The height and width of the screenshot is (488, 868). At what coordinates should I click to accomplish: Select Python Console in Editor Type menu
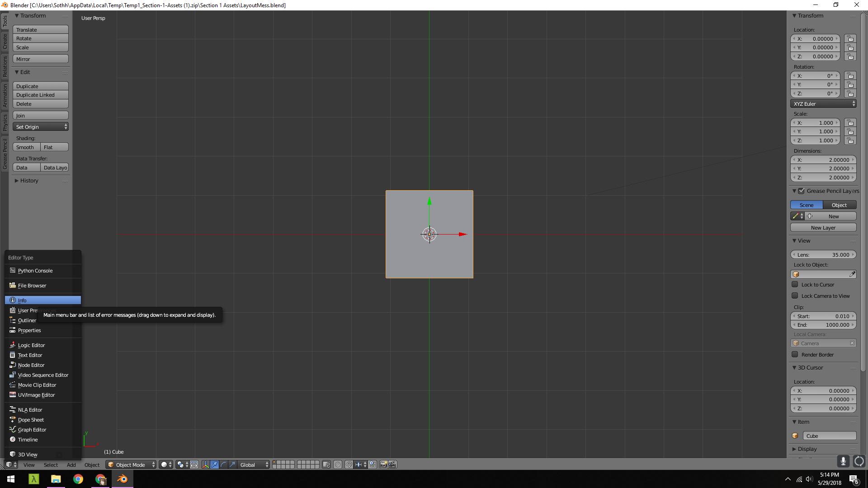click(x=43, y=271)
